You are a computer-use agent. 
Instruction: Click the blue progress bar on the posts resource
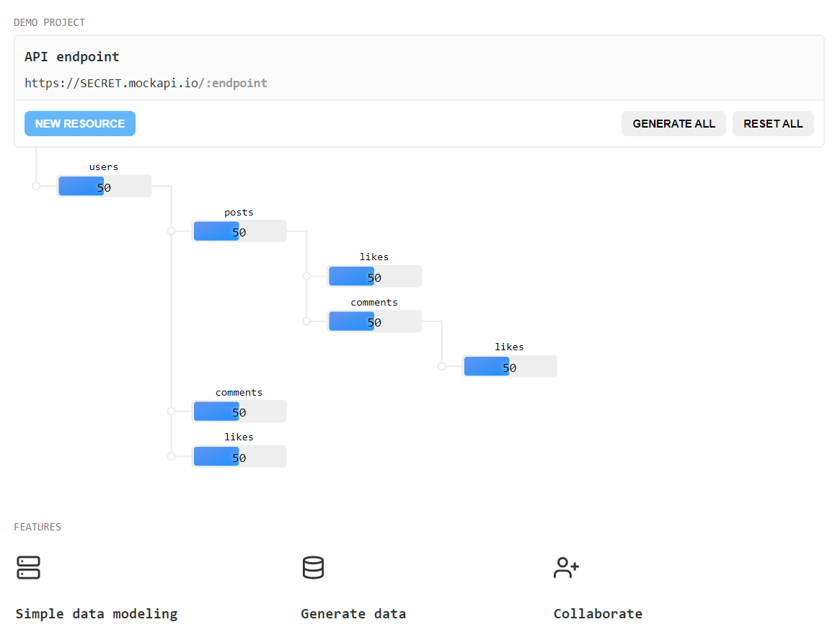[x=216, y=231]
